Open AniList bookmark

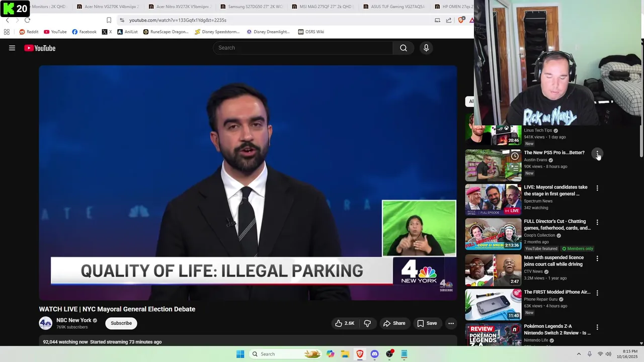[127, 32]
